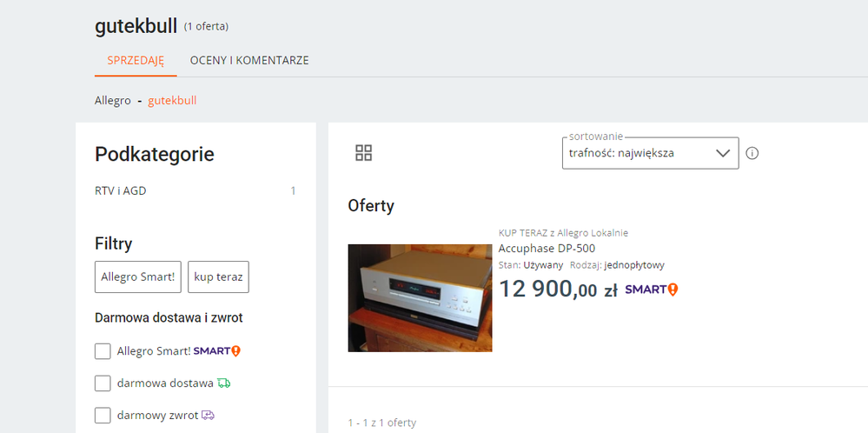868x433 pixels.
Task: Click the Accuphase DP-500 product photo
Action: tap(420, 297)
